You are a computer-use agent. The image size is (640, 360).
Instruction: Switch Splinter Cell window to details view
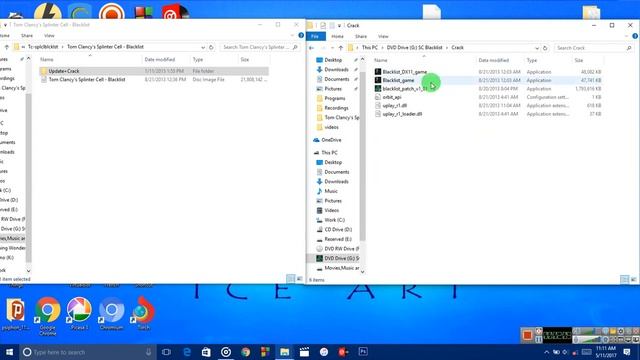291,278
